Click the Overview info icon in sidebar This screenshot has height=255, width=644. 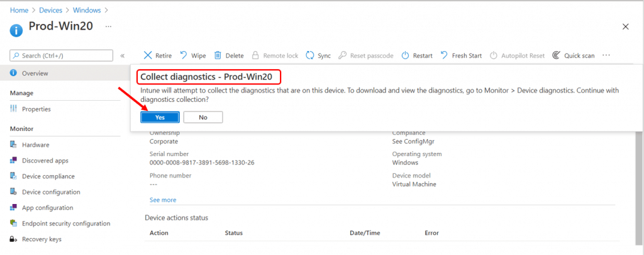point(14,73)
